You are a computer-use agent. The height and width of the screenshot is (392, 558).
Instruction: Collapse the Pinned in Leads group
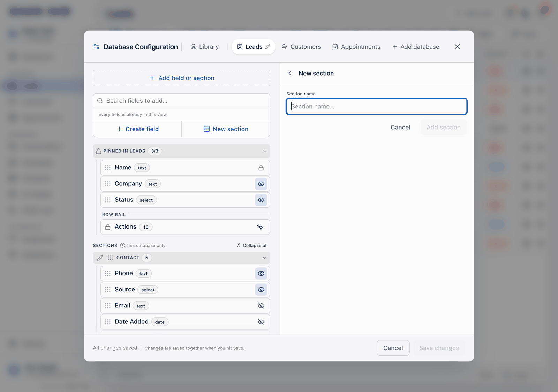[264, 151]
